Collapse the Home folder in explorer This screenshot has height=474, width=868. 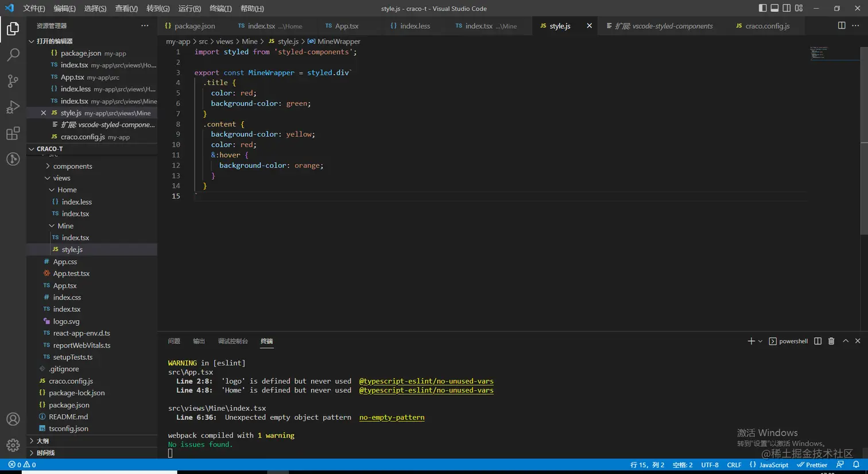click(x=67, y=190)
